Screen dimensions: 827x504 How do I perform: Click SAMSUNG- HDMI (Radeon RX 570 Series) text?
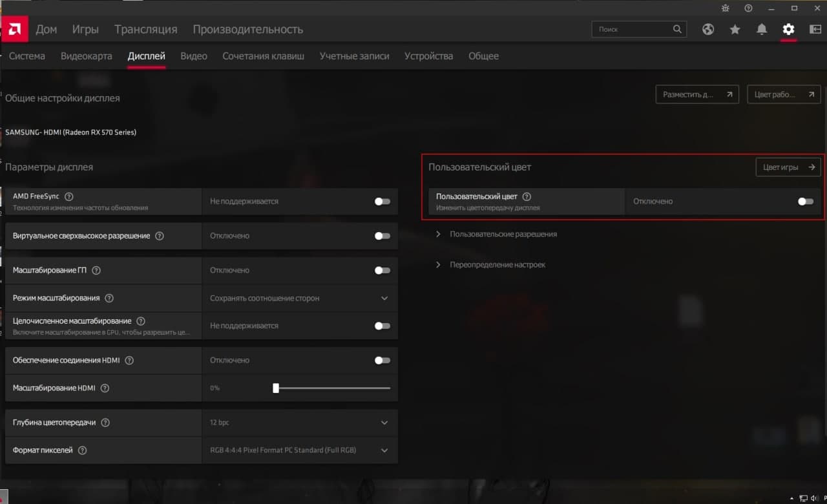(x=70, y=132)
